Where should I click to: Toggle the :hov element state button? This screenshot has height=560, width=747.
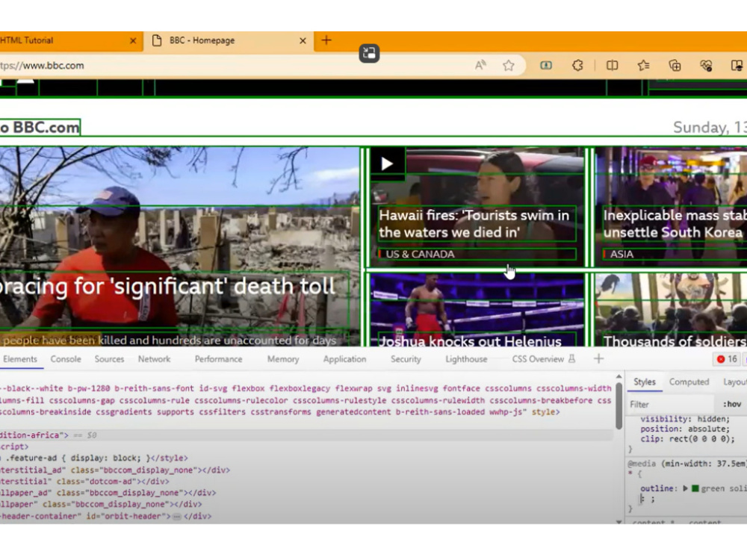(732, 404)
